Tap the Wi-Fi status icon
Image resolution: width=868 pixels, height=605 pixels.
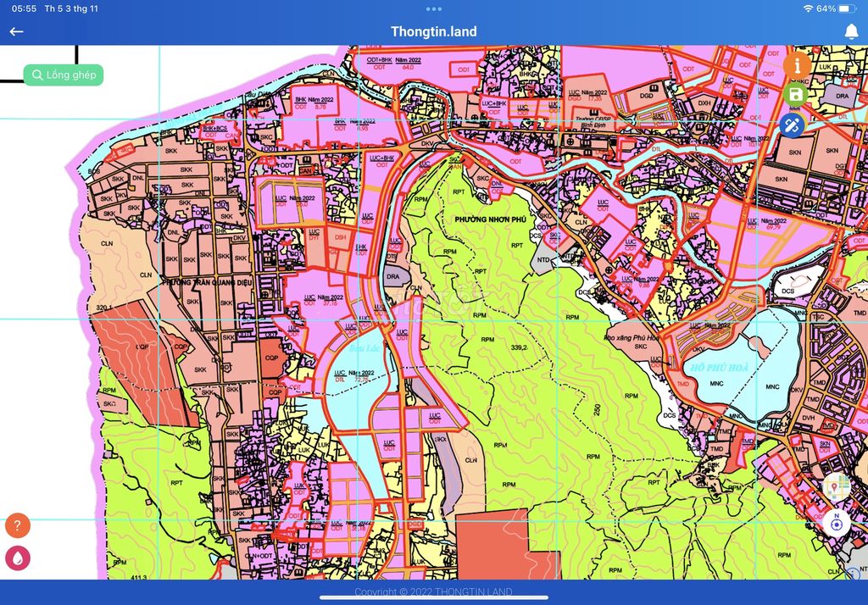pyautogui.click(x=808, y=8)
